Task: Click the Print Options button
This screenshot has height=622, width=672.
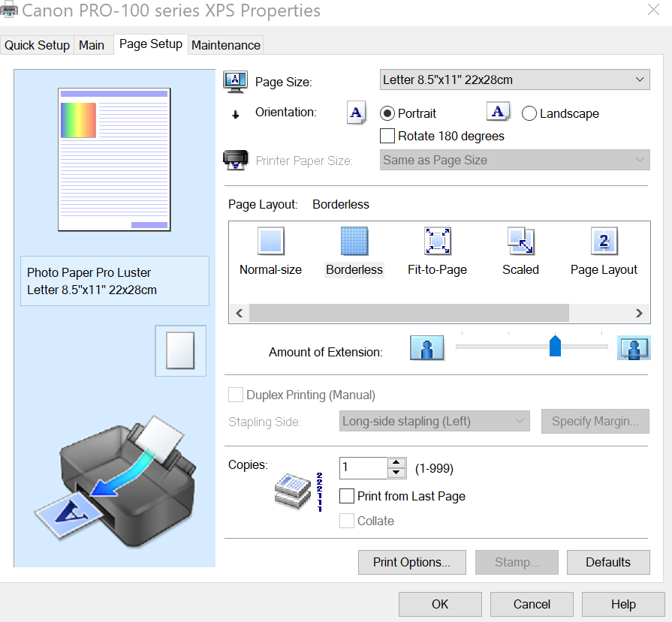Action: (411, 562)
